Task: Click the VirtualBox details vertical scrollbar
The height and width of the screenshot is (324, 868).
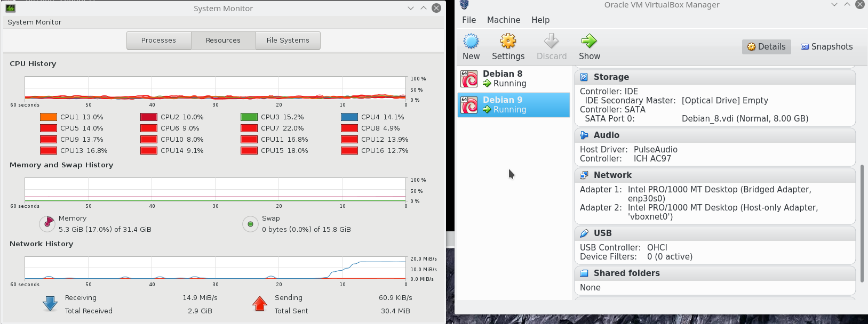Action: [862, 223]
